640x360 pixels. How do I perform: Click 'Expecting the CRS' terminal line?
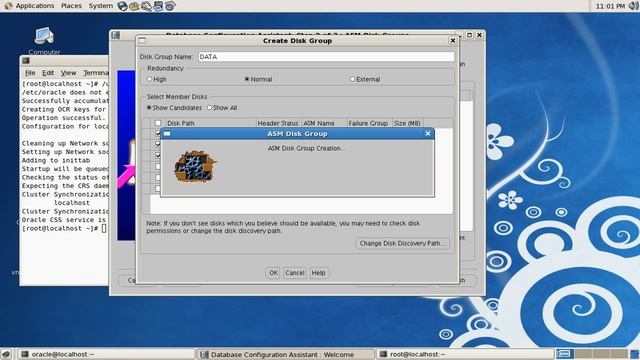tap(65, 186)
